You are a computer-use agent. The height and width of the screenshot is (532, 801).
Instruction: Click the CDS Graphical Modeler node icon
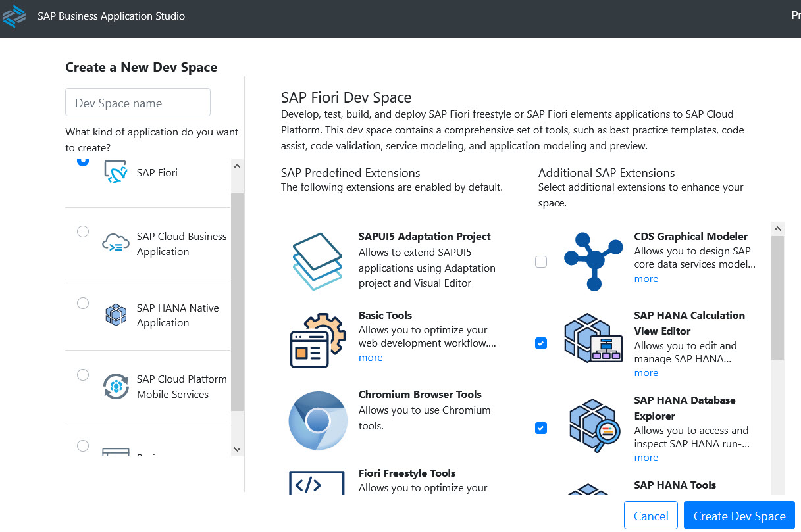click(x=593, y=262)
